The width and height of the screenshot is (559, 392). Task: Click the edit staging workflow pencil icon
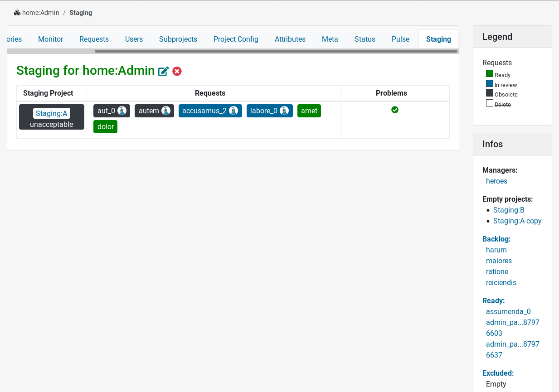point(163,71)
